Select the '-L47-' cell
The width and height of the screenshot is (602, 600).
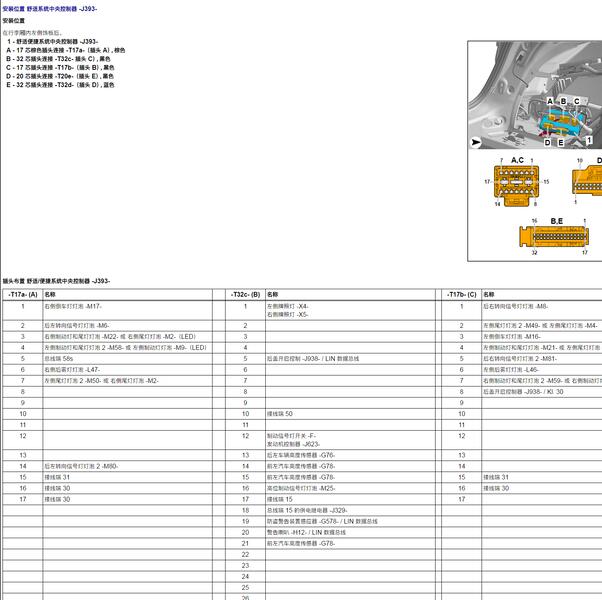tap(127, 370)
